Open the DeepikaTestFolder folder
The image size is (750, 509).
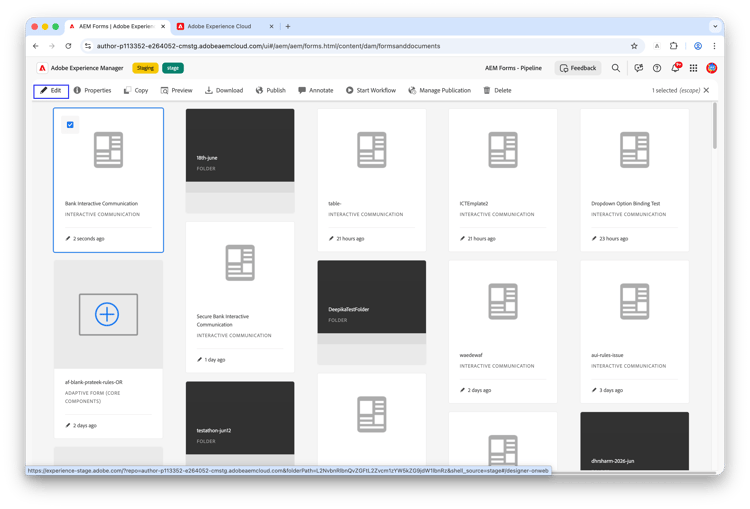click(x=372, y=312)
